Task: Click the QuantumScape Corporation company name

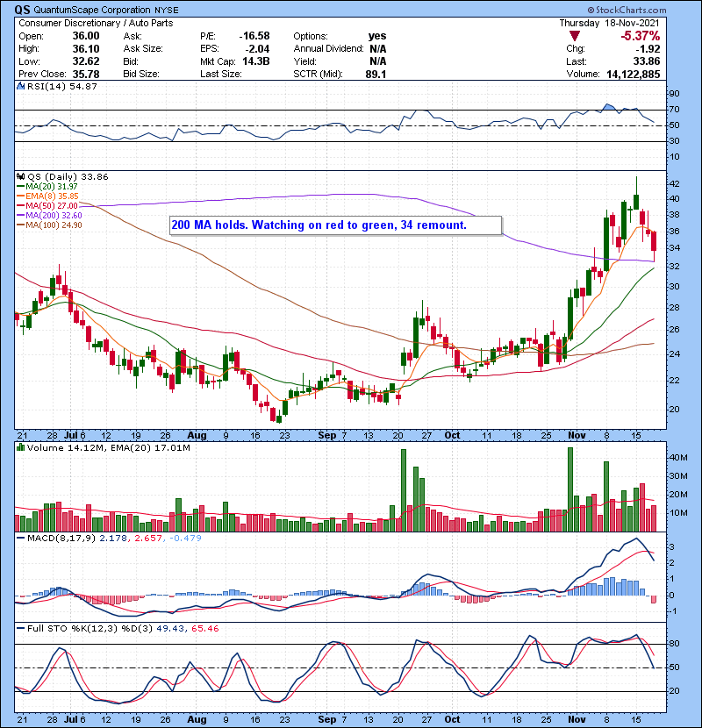Action: 92,10
